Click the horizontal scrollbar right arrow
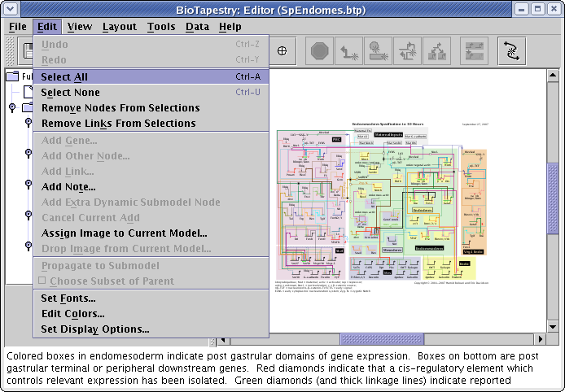This screenshot has height=392, width=565. tap(541, 339)
